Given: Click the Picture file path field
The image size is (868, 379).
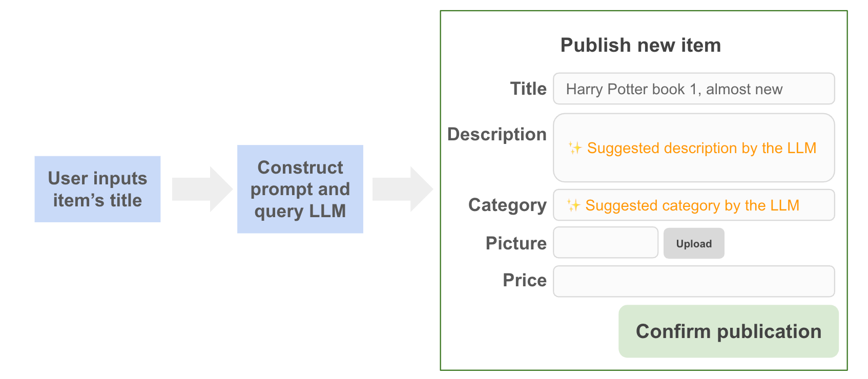Looking at the screenshot, I should pos(605,243).
